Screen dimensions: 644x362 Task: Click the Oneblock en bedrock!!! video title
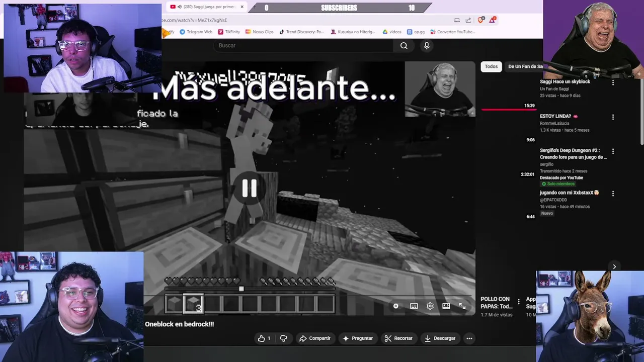pyautogui.click(x=180, y=324)
